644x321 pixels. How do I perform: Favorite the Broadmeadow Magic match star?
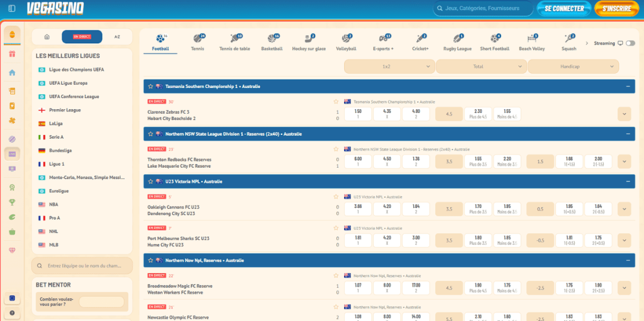click(x=336, y=275)
